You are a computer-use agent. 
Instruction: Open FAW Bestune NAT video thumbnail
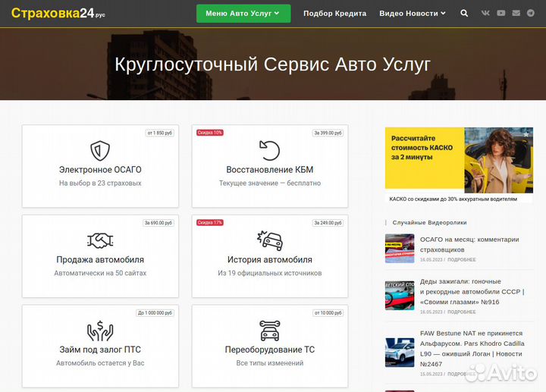pos(400,353)
